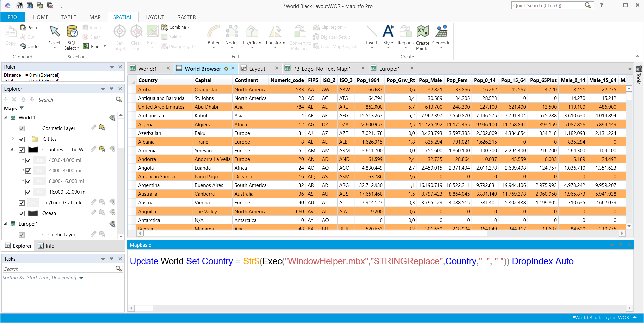The height and width of the screenshot is (323, 644).
Task: Click the Undo button
Action: (30, 46)
